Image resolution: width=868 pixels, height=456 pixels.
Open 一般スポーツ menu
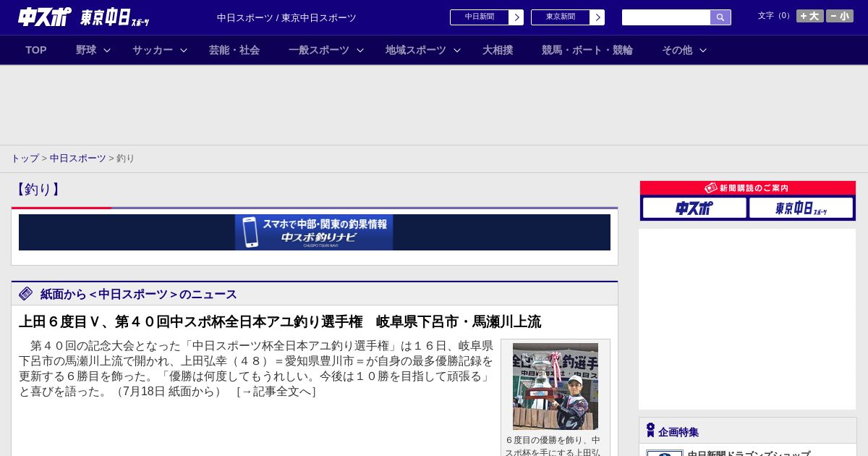tap(319, 50)
